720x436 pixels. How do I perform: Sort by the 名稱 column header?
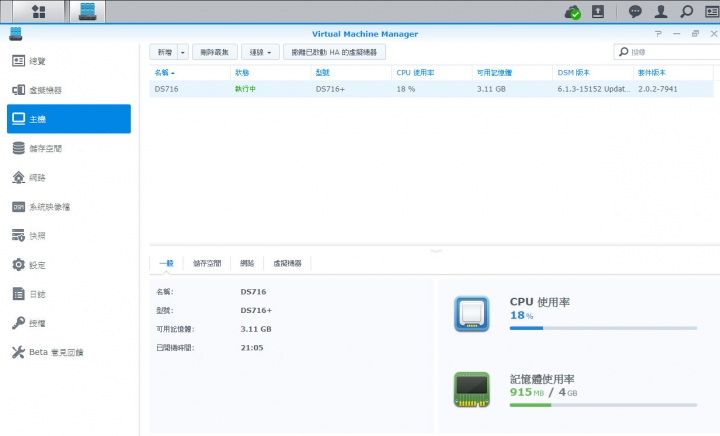coord(190,73)
